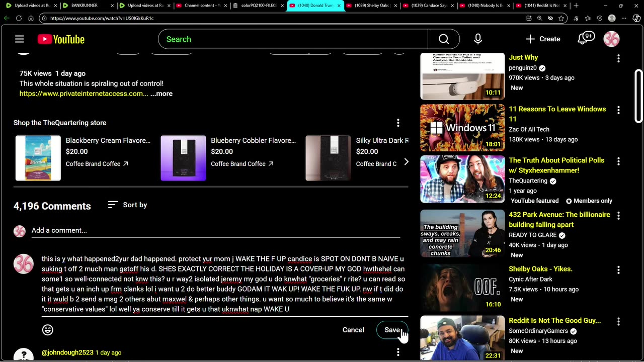Open @johndough2523 commenter profile
Viewport: 644px width, 362px height.
[67, 352]
